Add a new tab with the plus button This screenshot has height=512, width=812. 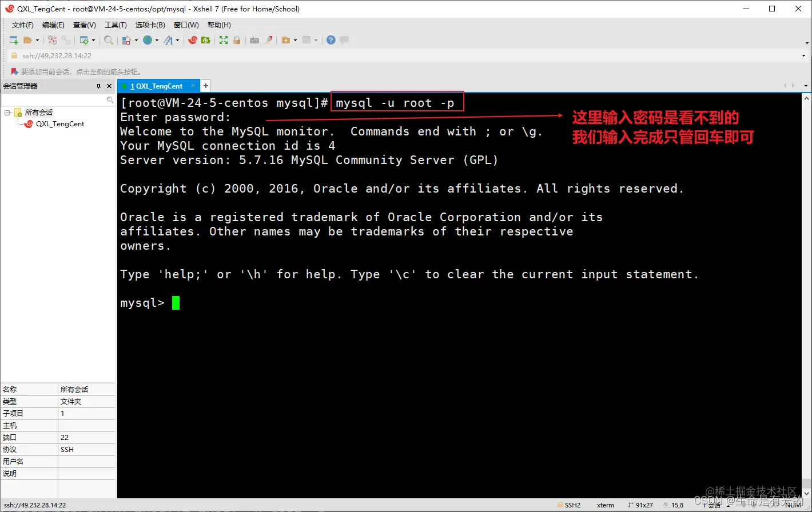tap(206, 86)
